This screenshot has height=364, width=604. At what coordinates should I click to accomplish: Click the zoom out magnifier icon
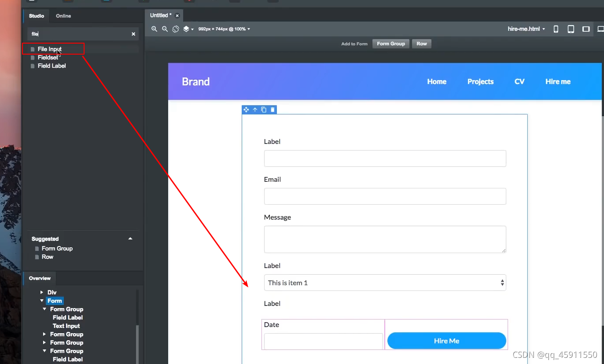click(165, 29)
